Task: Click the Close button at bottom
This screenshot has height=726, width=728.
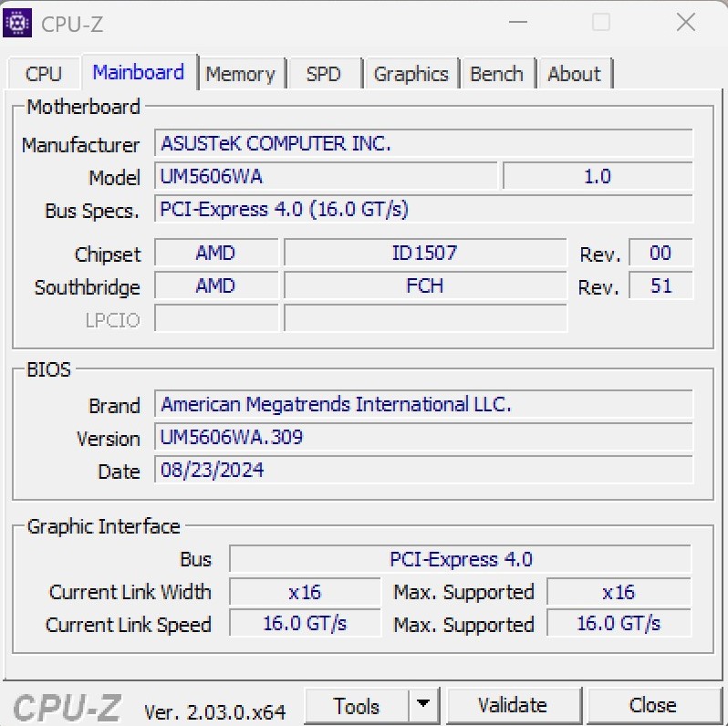Action: click(653, 706)
